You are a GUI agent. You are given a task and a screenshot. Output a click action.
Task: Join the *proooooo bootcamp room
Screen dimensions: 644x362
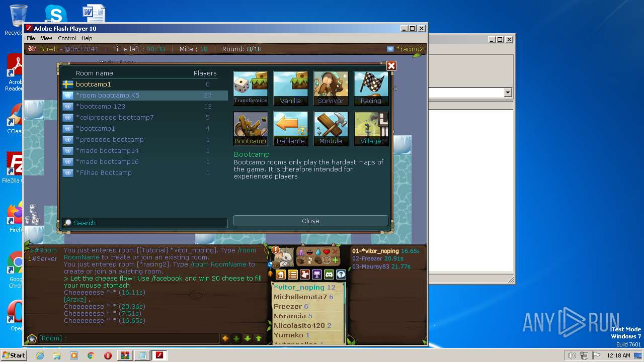tap(145, 140)
